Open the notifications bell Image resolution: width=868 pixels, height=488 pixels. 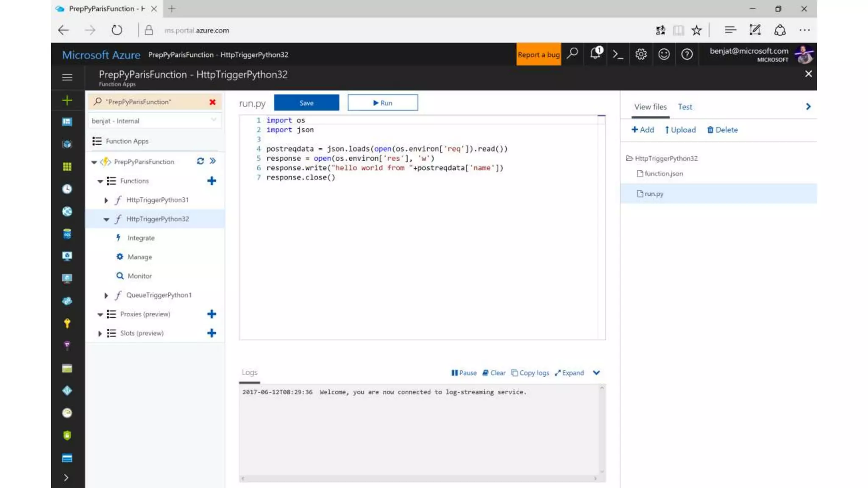(595, 54)
